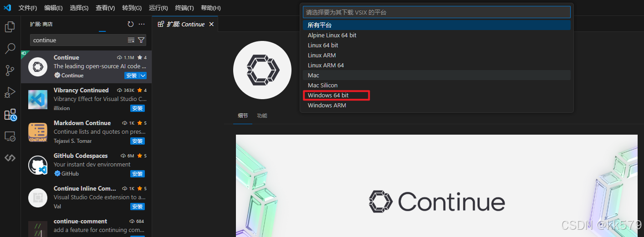Open the 运行(R) menu
Screen dimensions: 644x237
pos(158,8)
